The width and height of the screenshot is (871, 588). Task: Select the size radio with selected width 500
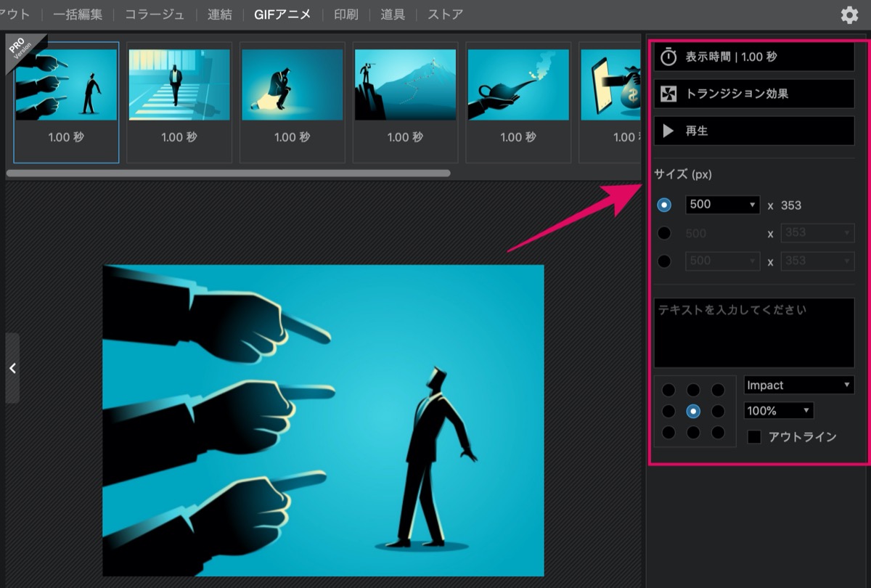point(664,205)
